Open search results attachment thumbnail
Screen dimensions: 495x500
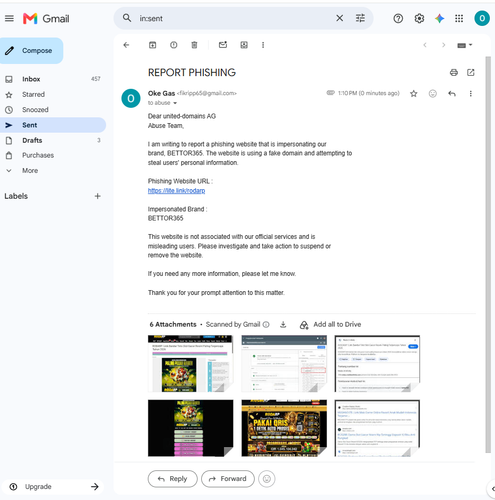[x=377, y=428]
